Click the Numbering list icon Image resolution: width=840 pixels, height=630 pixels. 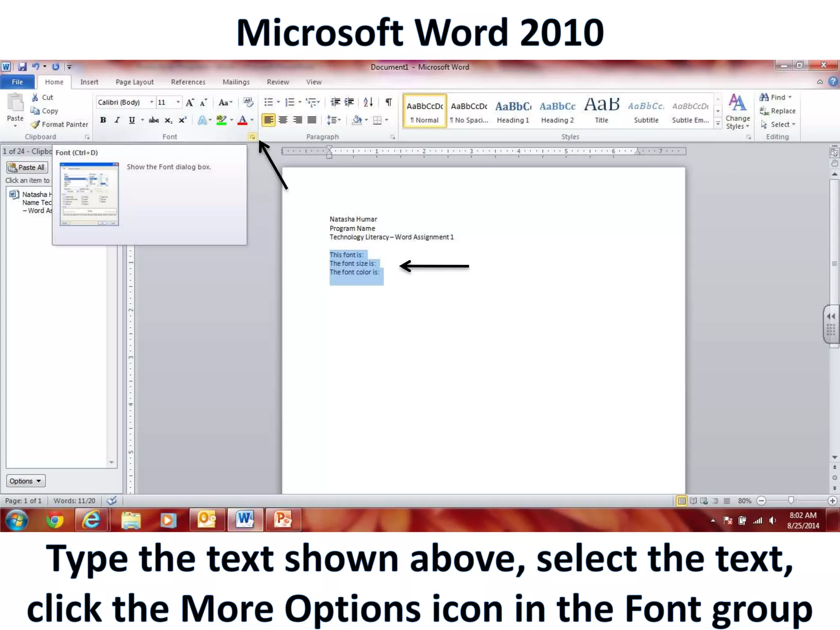click(290, 102)
